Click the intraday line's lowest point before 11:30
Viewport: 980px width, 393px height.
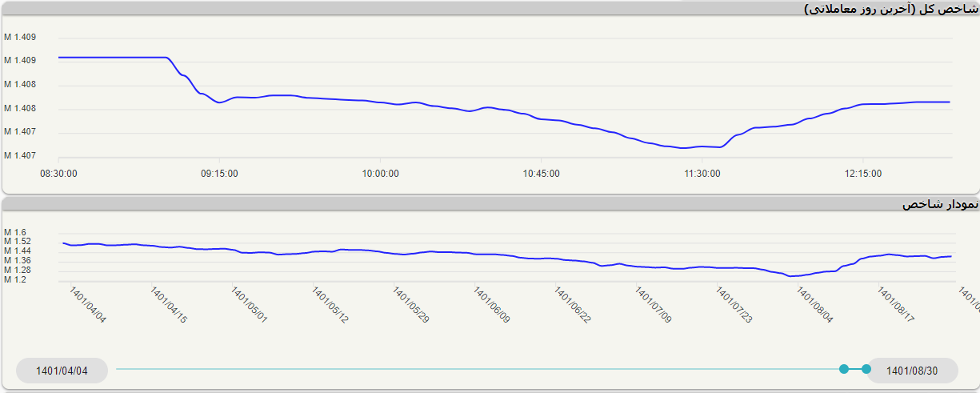pyautogui.click(x=682, y=147)
